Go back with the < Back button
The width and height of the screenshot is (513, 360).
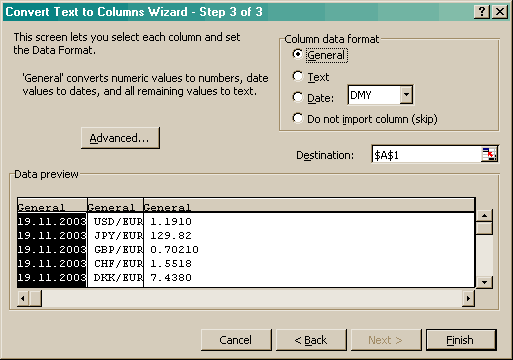[x=311, y=340]
